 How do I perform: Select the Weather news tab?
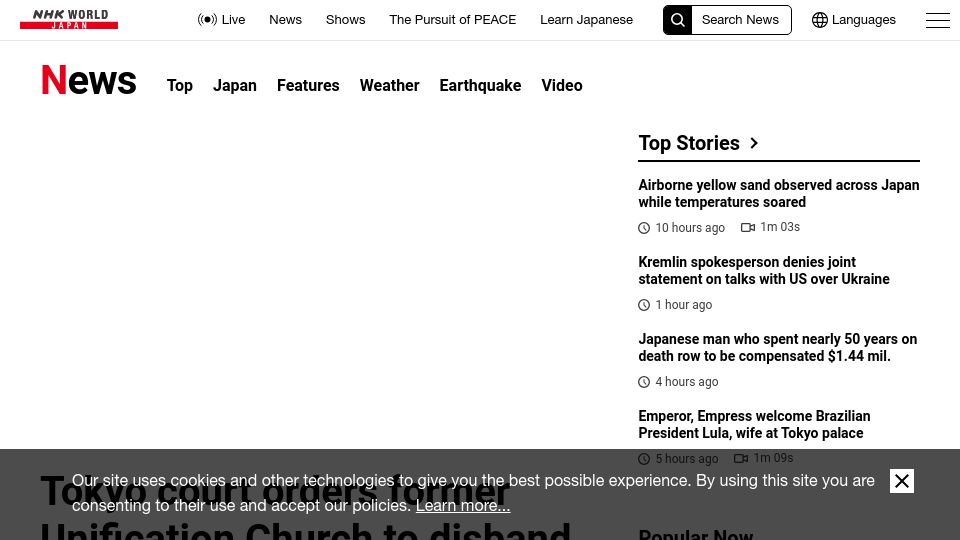pos(389,86)
